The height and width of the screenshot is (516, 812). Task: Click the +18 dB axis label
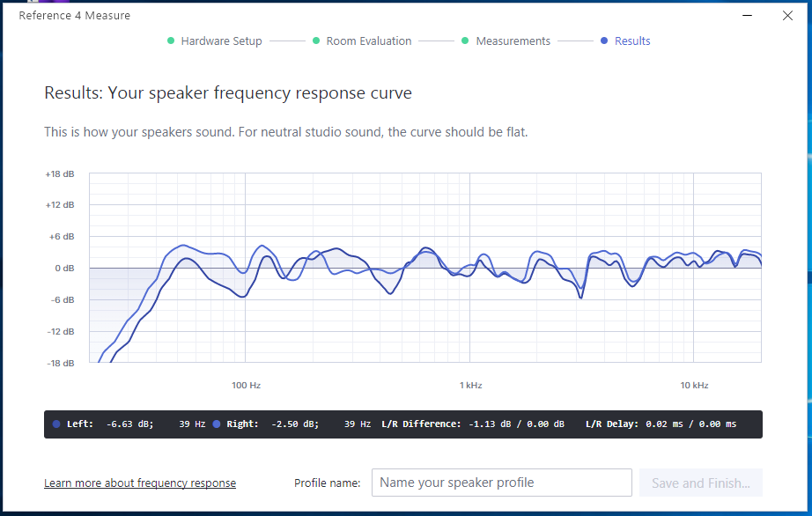[60, 173]
